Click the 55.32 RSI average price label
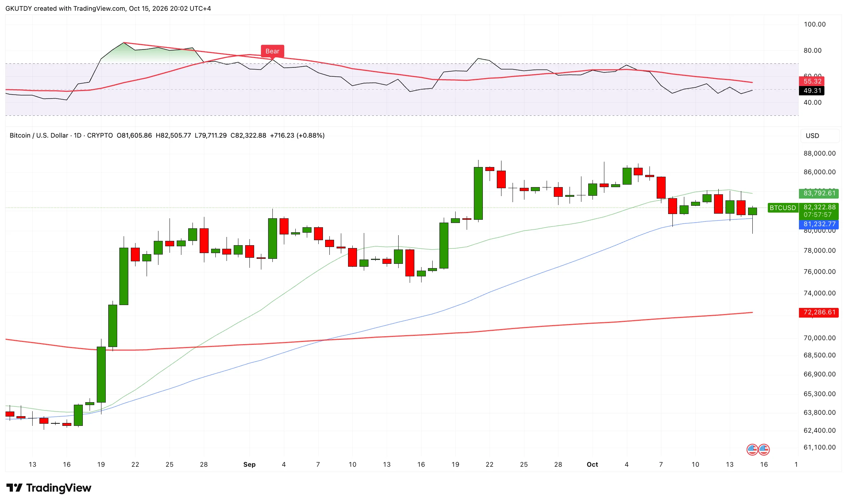 tap(812, 81)
